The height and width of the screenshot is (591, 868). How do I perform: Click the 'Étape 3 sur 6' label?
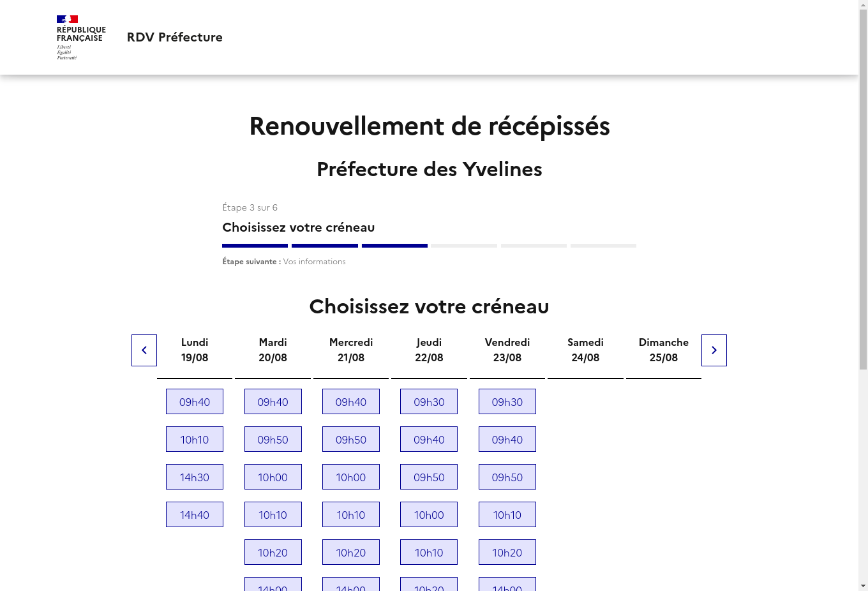[x=250, y=207]
